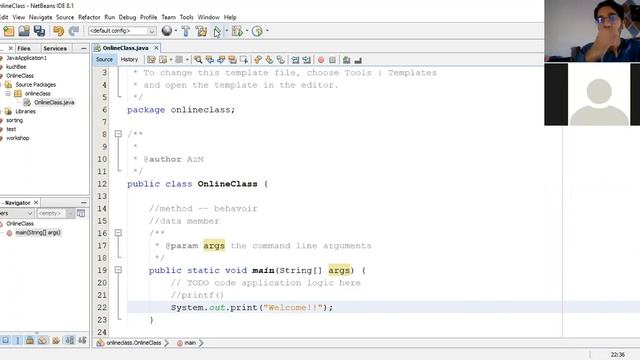
Task: Click the Find Previous Occurrence icon
Action: (x=209, y=60)
